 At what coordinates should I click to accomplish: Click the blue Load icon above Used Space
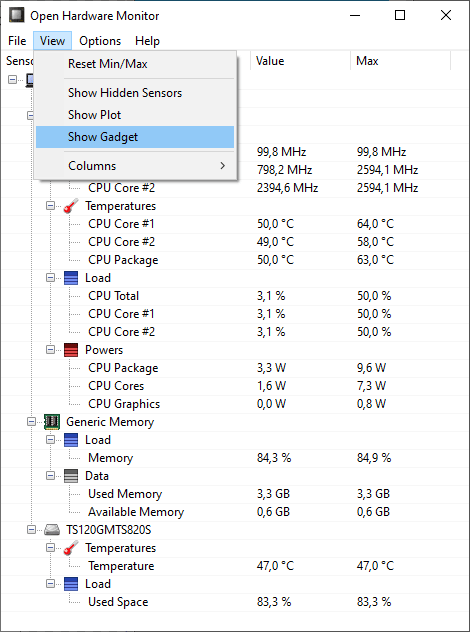71,584
